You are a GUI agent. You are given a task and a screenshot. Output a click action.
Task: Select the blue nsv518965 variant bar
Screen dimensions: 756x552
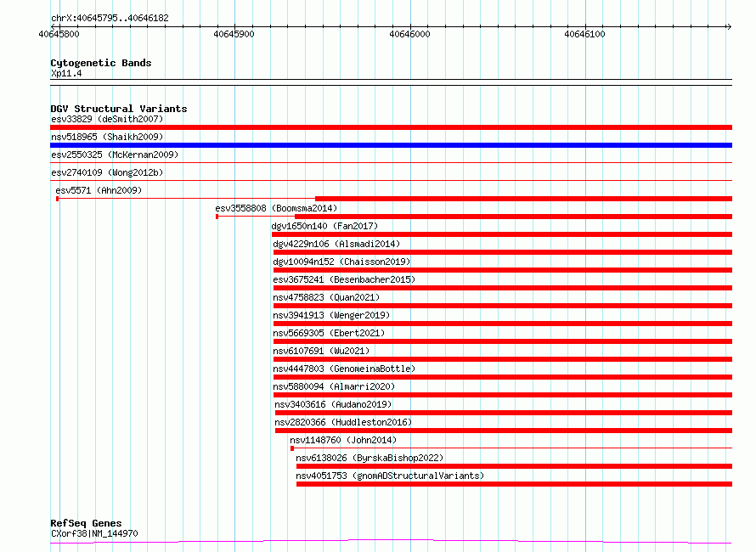[x=391, y=145]
